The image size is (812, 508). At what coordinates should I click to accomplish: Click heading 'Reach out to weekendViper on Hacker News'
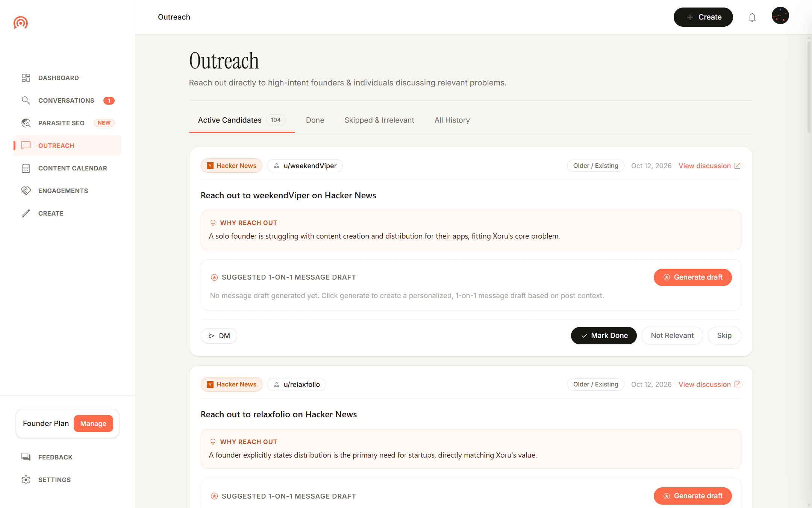pyautogui.click(x=288, y=196)
